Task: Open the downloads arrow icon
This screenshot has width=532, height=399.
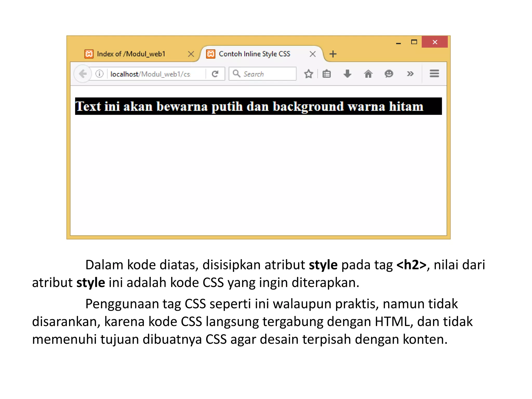Action: [347, 74]
